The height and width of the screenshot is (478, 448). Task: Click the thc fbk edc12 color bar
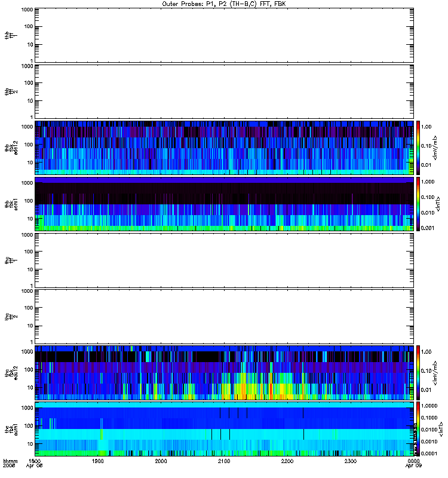(418, 372)
